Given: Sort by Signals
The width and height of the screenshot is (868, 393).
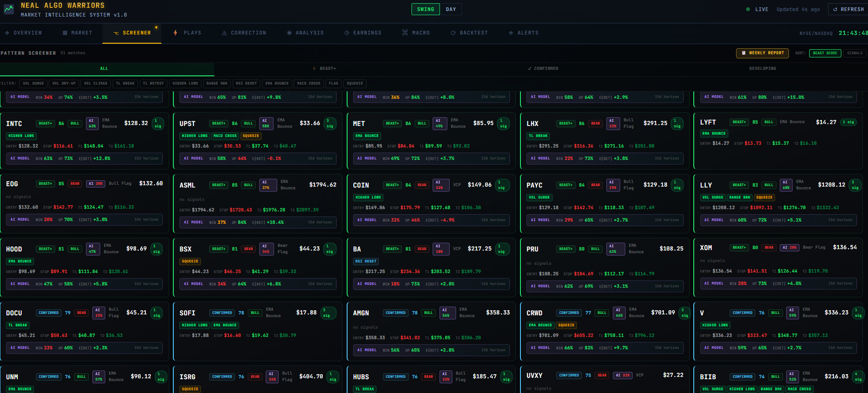Looking at the screenshot, I should 855,53.
